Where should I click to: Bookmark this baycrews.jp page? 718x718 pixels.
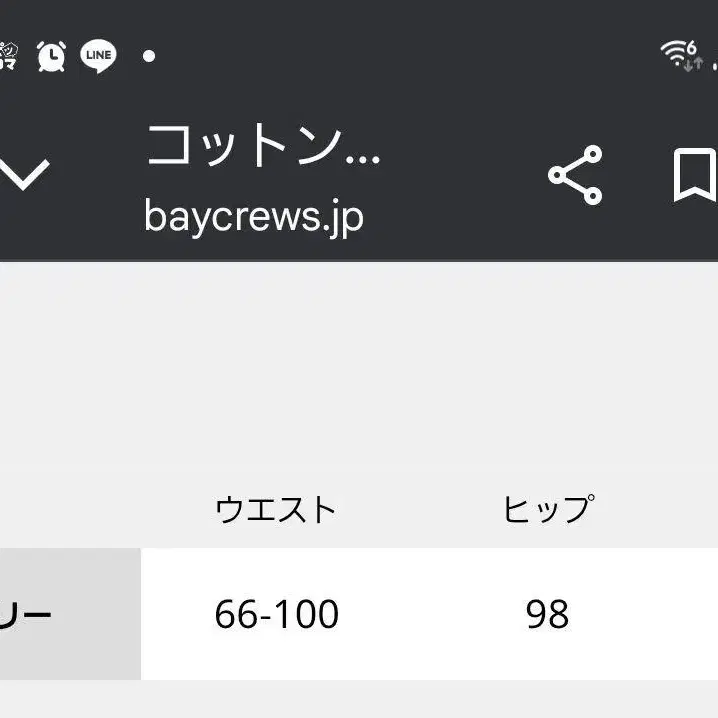tap(695, 175)
